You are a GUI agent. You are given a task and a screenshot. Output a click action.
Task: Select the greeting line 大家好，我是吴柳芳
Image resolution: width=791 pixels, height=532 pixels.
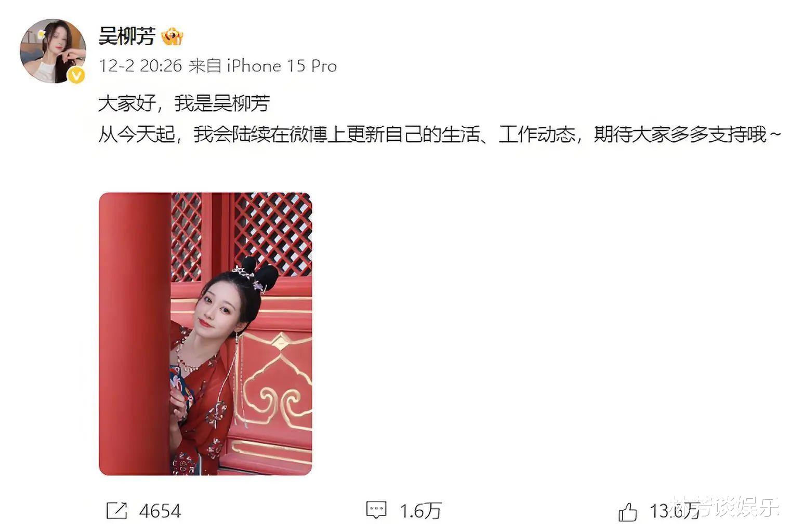(x=184, y=103)
